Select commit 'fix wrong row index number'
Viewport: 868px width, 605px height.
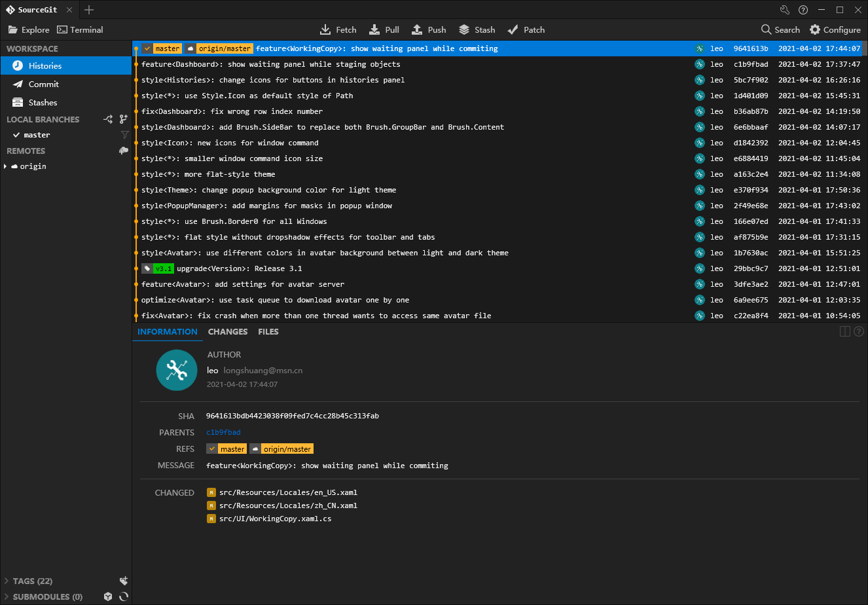click(499, 111)
